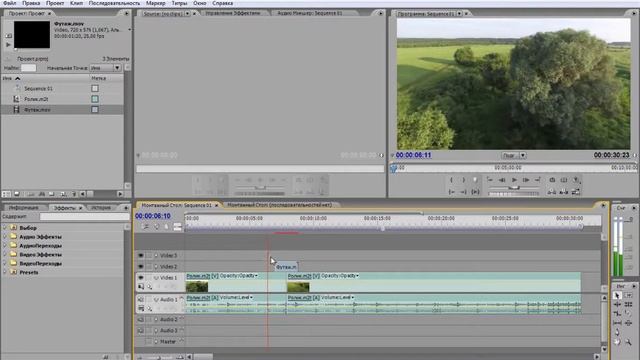Switch to the История tab
This screenshot has height=360, width=640.
101,208
